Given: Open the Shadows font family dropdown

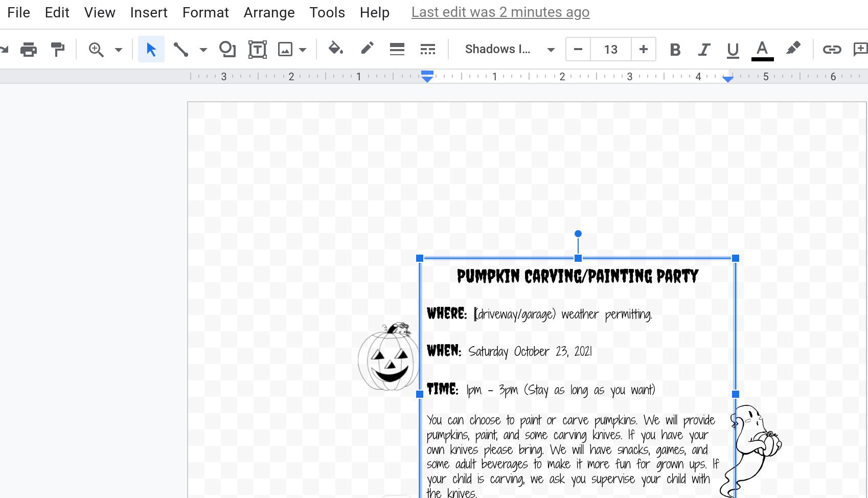Looking at the screenshot, I should pos(510,50).
